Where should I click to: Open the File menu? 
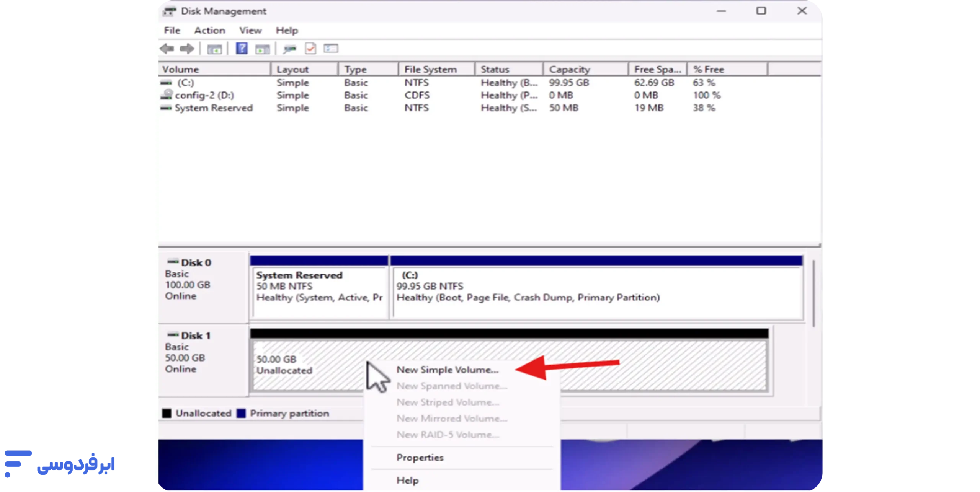tap(172, 31)
